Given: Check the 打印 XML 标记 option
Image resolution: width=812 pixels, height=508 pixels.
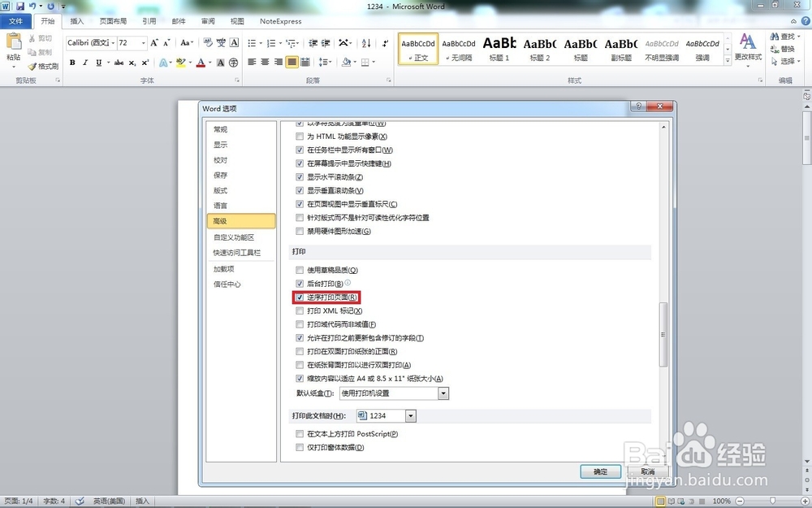Looking at the screenshot, I should (300, 310).
